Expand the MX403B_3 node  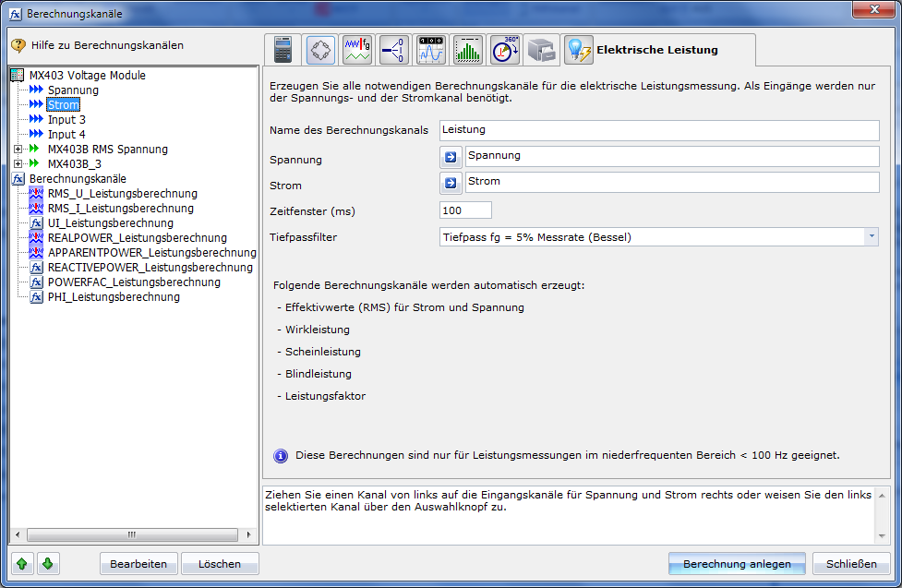pos(18,164)
